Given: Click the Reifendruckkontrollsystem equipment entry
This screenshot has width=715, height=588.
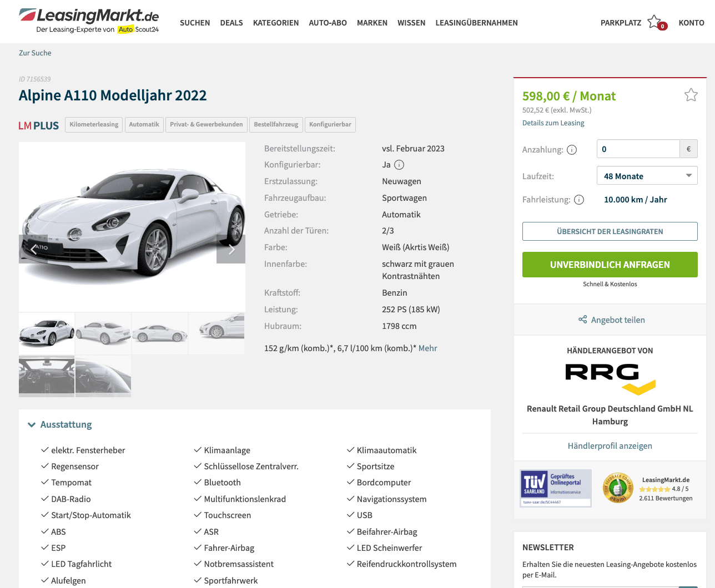Looking at the screenshot, I should tap(406, 564).
